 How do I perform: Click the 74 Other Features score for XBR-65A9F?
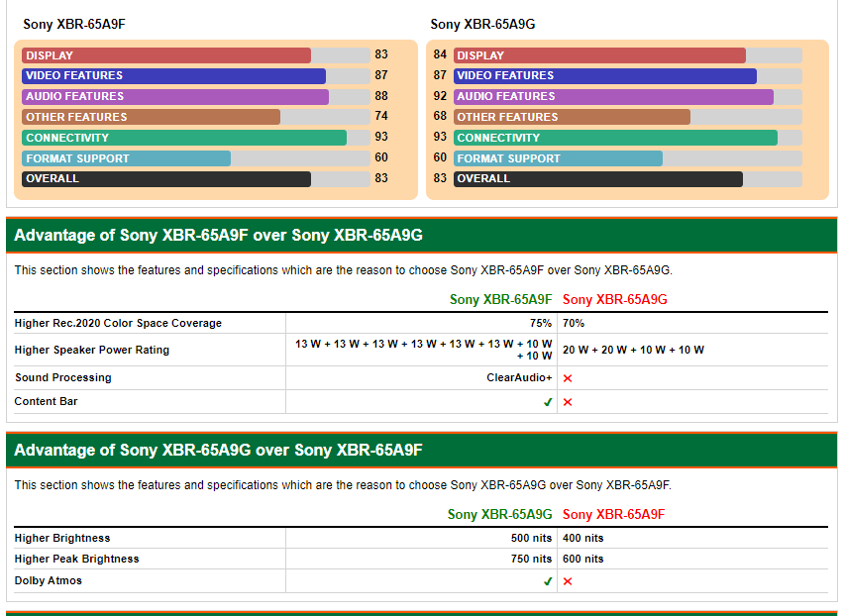click(381, 116)
